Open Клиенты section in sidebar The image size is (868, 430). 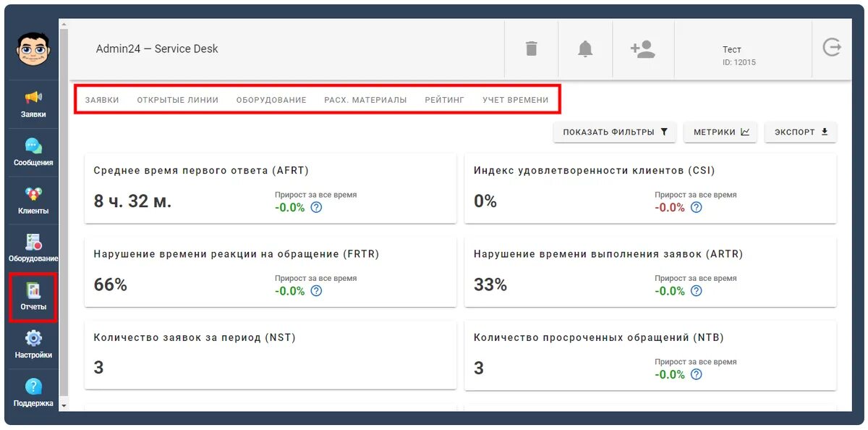click(33, 201)
